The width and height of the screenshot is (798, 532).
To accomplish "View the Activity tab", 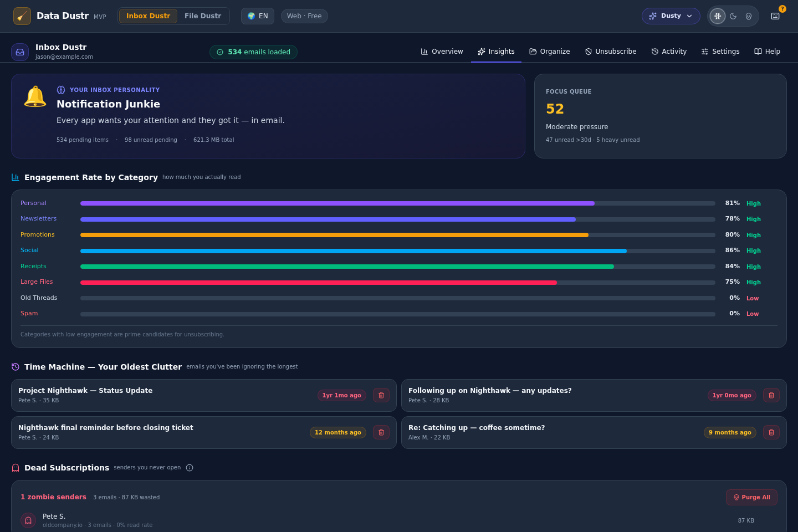I will pos(669,52).
